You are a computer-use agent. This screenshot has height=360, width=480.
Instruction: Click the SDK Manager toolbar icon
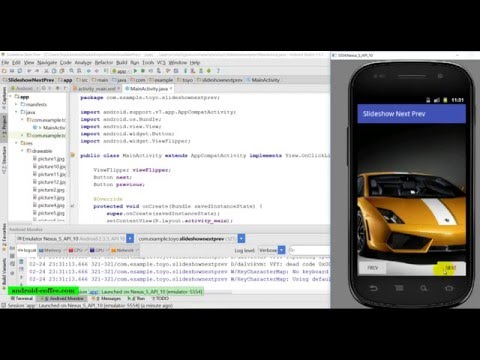[x=201, y=71]
